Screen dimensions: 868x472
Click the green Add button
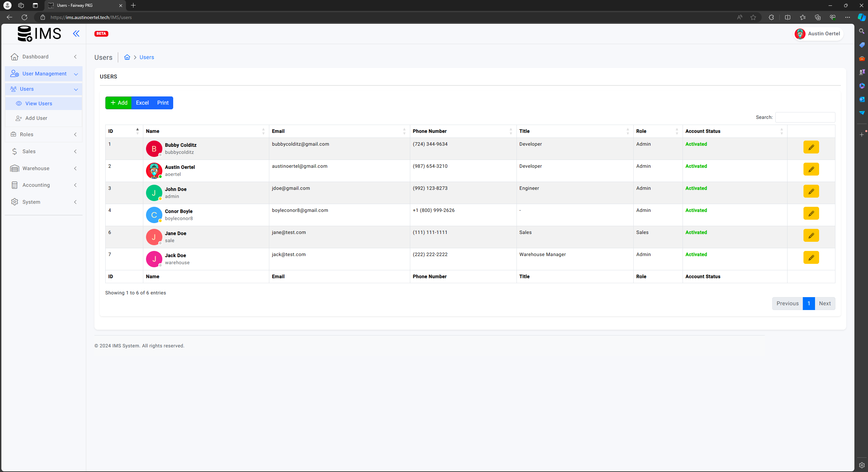[x=119, y=103]
